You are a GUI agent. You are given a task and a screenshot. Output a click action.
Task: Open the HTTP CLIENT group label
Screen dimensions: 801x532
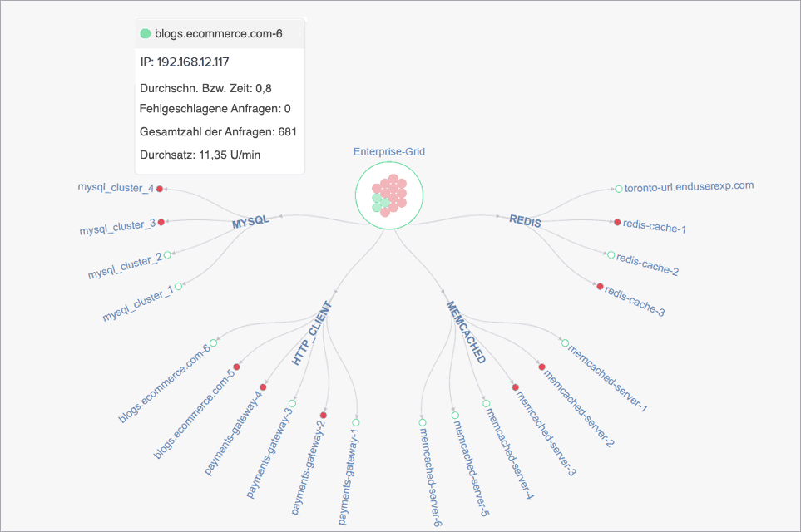pos(313,333)
